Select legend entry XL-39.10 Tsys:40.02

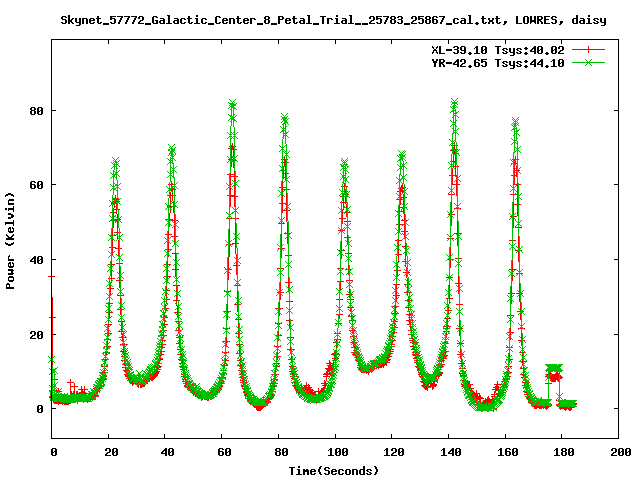tap(498, 50)
